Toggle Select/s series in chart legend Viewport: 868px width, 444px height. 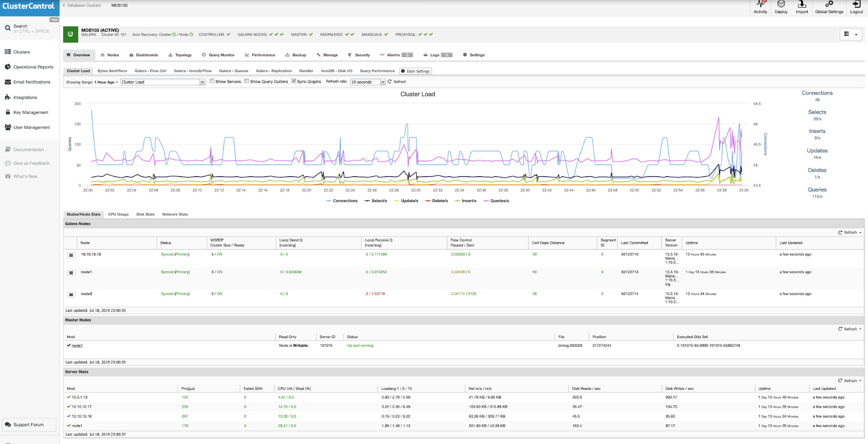coord(376,201)
